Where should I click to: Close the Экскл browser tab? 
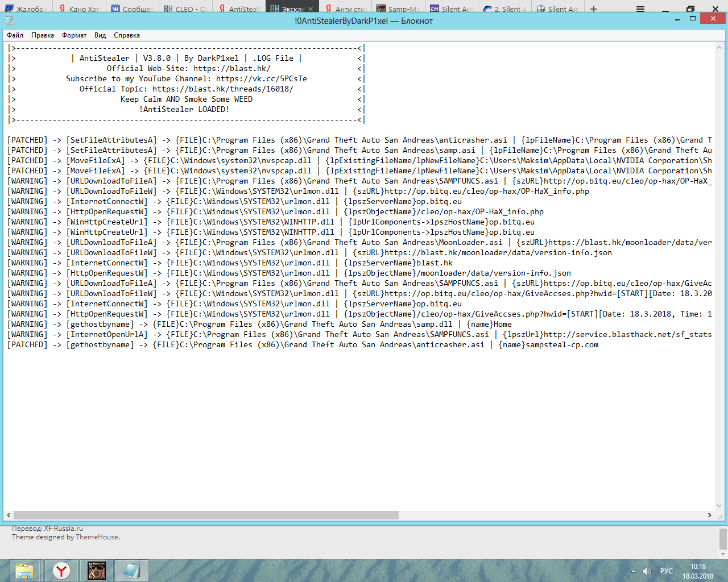[311, 9]
